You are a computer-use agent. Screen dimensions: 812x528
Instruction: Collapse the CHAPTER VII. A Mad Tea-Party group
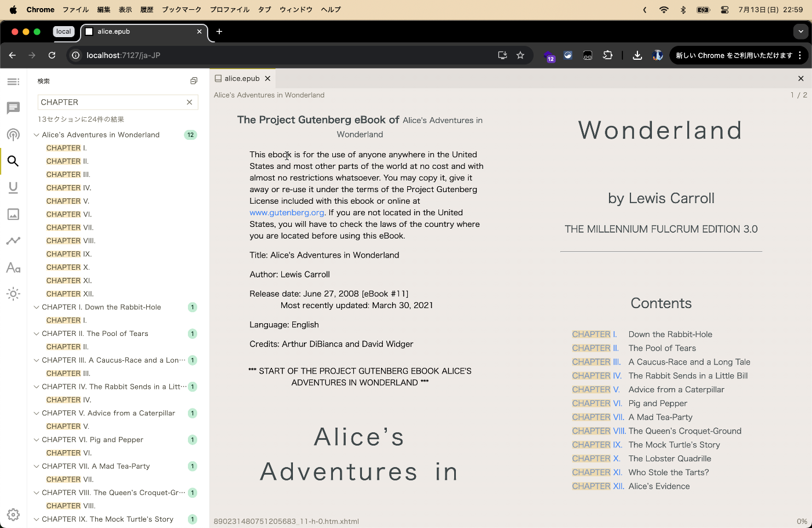coord(37,466)
